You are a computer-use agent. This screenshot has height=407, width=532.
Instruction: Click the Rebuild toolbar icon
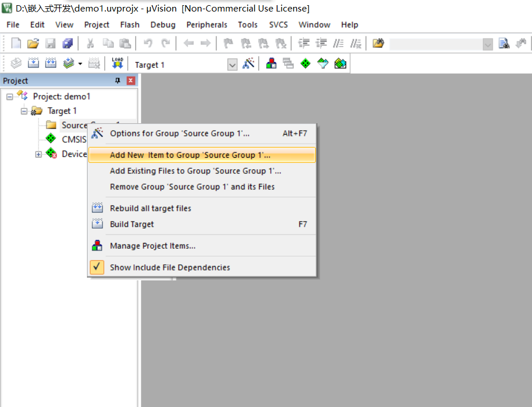click(51, 63)
